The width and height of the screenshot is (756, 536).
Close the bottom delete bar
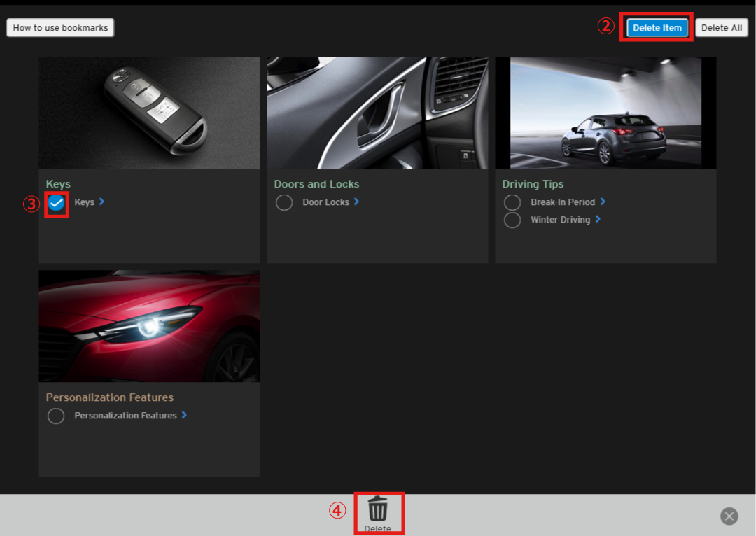click(729, 516)
